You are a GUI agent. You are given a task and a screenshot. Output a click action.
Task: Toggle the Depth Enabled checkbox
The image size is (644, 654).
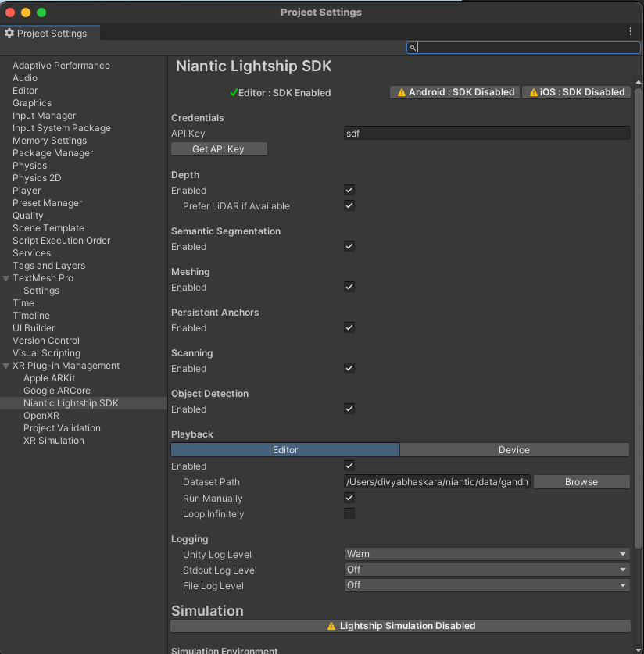click(x=349, y=190)
